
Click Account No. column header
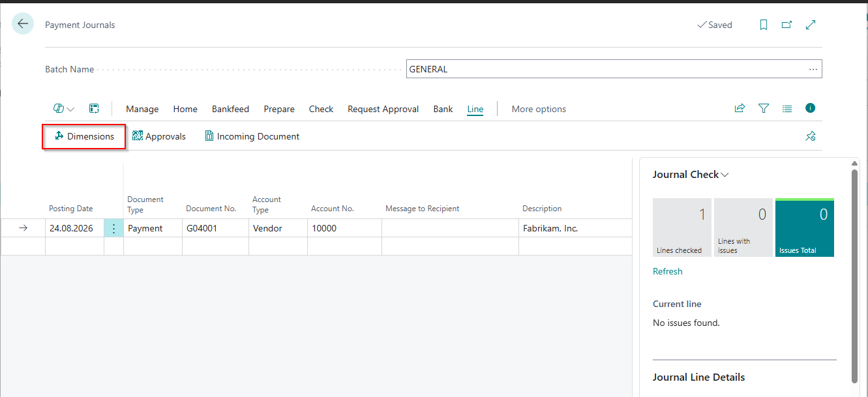(333, 209)
